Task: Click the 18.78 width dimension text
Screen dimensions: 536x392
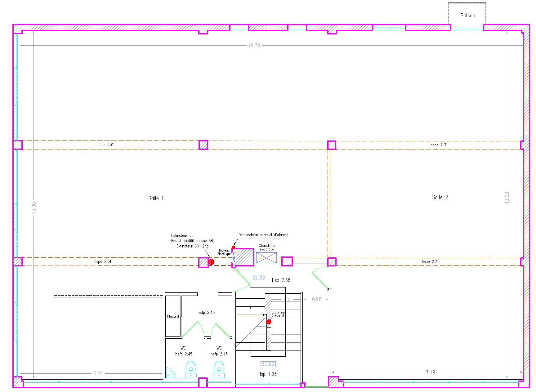Action: pos(254,45)
